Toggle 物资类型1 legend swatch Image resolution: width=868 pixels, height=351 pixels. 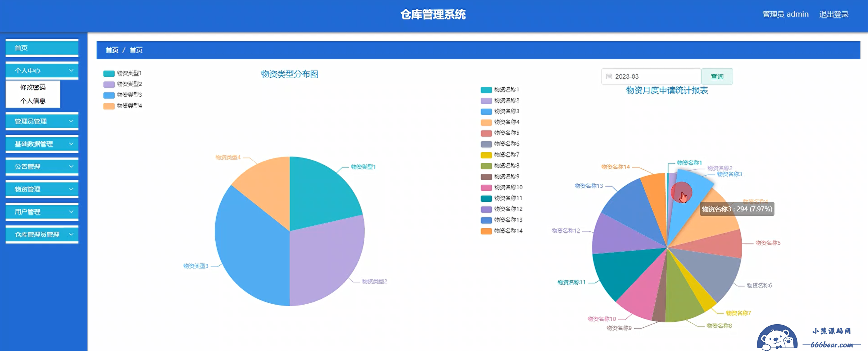click(109, 73)
